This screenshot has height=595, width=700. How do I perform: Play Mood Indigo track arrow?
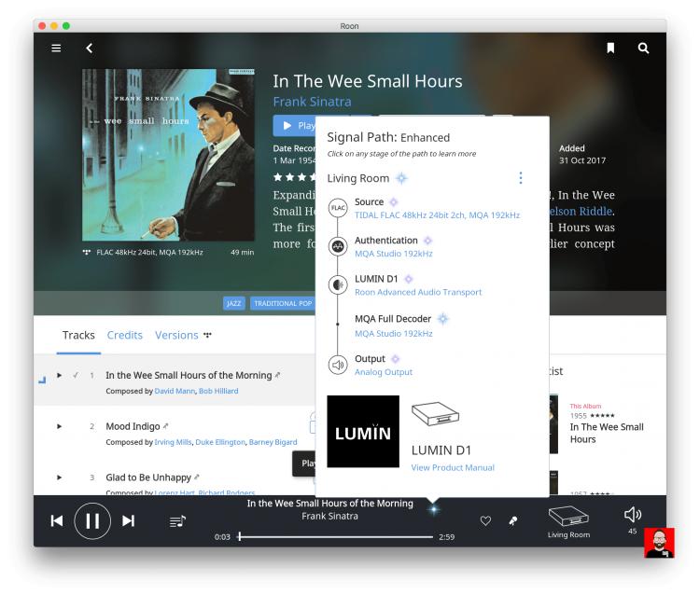pos(59,426)
